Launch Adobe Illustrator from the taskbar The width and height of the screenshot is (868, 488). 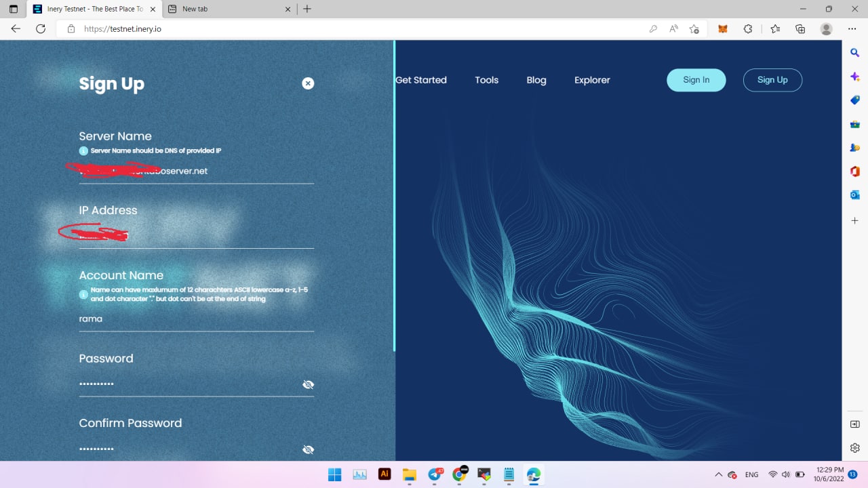point(384,474)
